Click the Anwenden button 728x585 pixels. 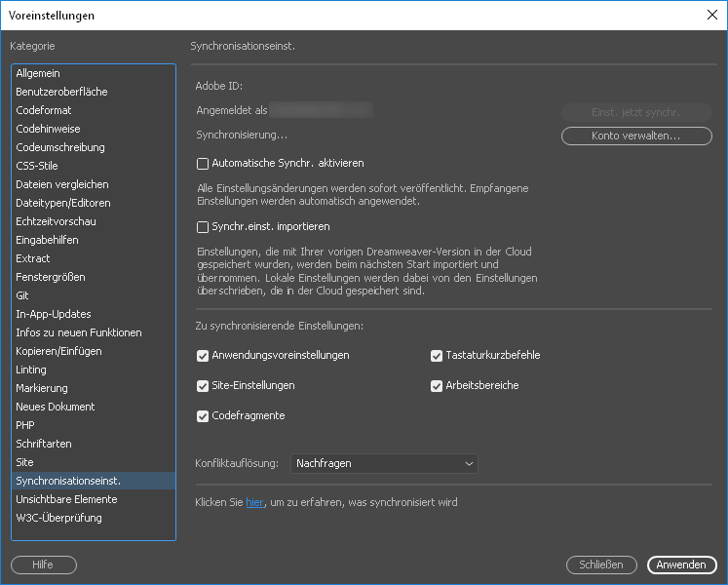682,565
